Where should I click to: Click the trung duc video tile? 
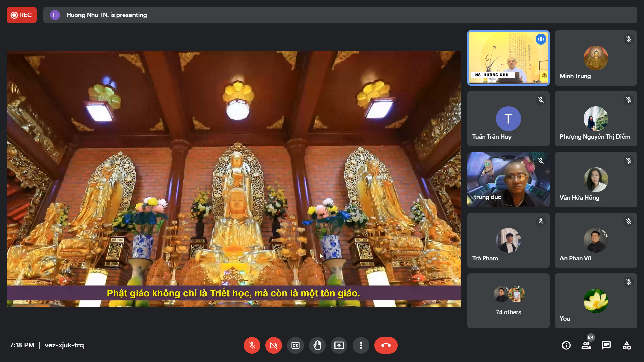coord(508,179)
